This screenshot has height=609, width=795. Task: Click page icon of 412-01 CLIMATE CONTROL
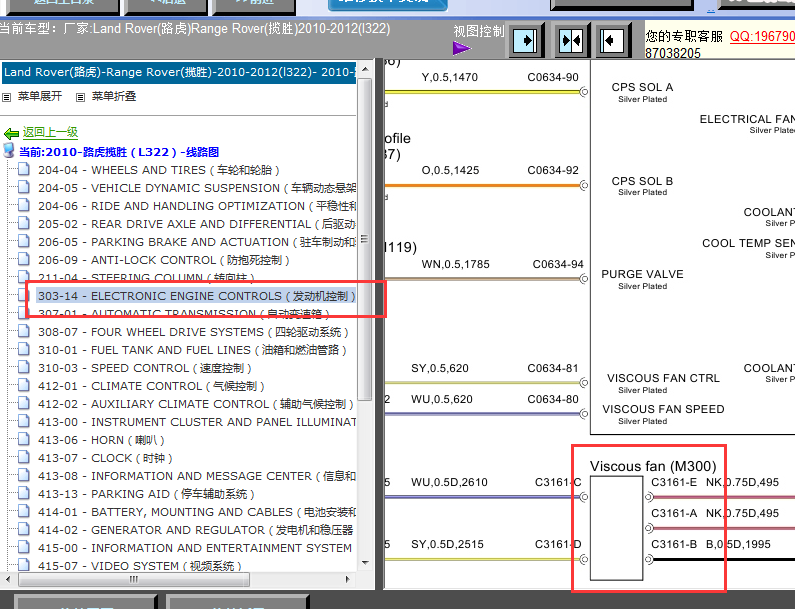pyautogui.click(x=24, y=385)
